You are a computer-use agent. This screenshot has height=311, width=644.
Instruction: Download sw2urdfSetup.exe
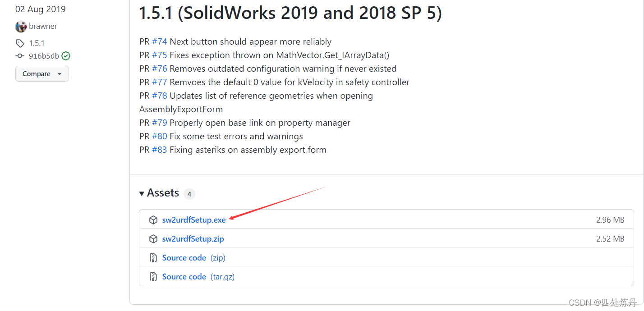point(194,220)
